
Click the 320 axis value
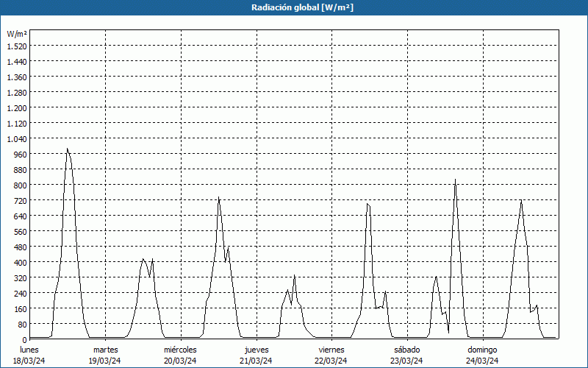click(x=21, y=278)
